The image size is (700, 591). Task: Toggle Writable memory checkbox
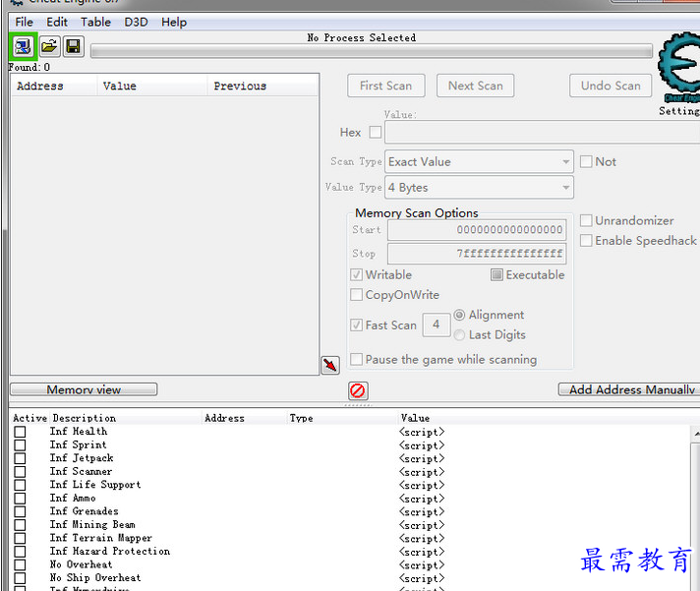point(356,274)
